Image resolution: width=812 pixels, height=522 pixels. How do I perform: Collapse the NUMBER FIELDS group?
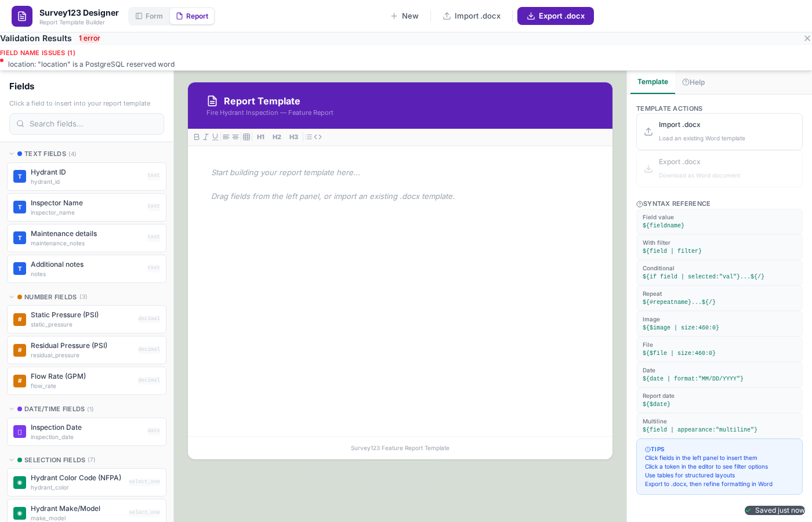pos(12,297)
